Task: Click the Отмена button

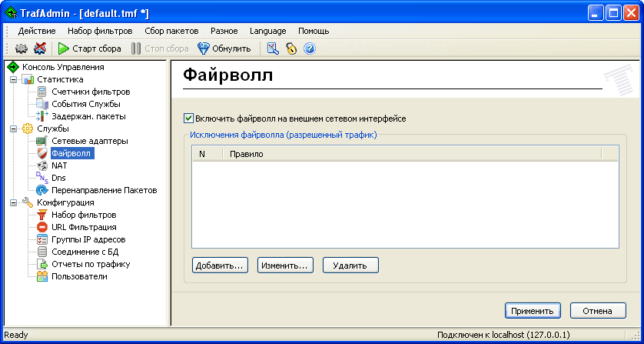Action: click(x=598, y=311)
